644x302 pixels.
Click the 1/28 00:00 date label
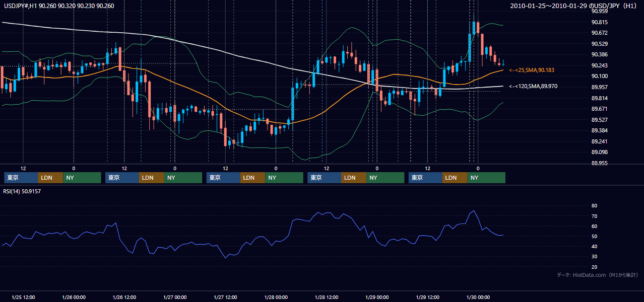point(276,297)
